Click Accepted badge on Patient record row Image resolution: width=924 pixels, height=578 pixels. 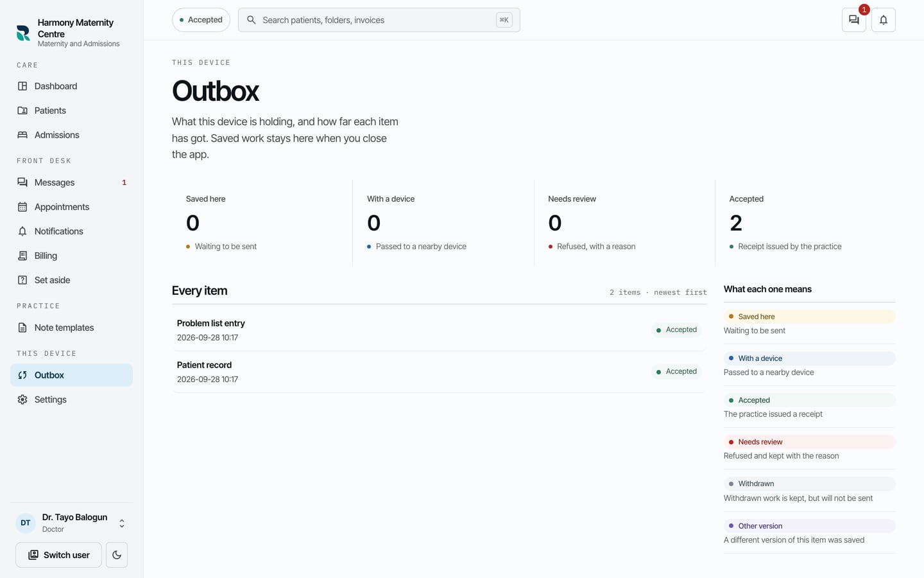click(676, 372)
